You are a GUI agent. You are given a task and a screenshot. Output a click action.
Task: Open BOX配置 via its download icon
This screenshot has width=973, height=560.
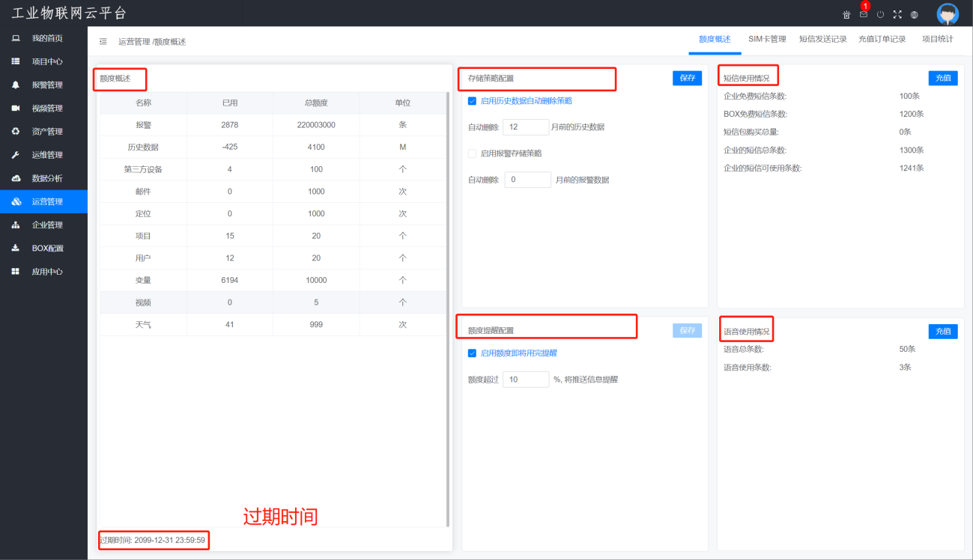16,248
